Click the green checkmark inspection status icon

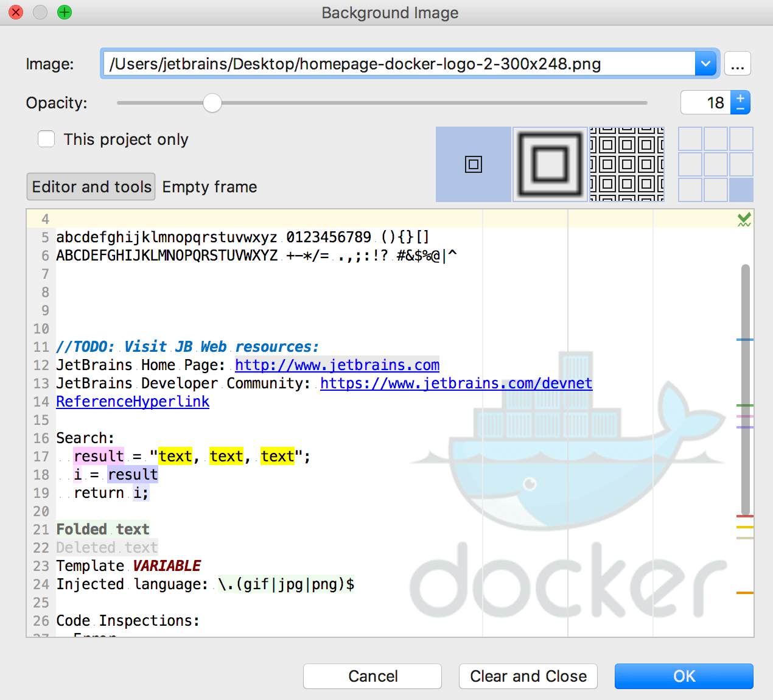[x=744, y=219]
